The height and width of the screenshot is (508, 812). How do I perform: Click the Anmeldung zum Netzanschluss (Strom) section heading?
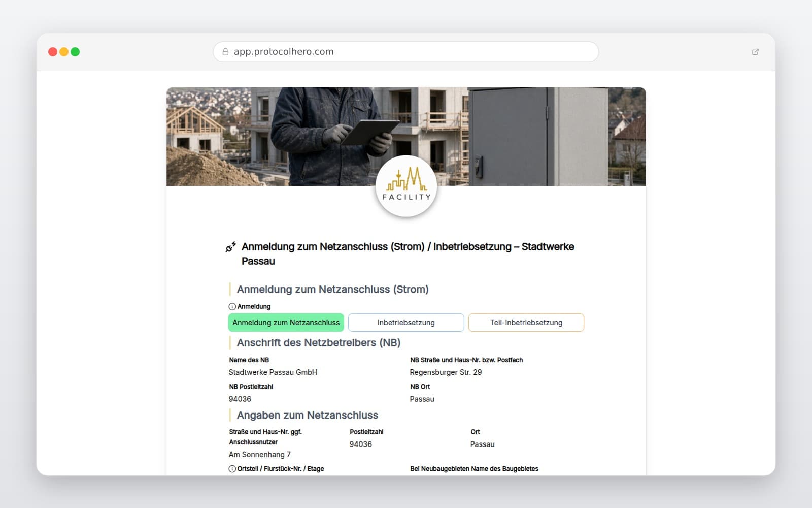coord(333,290)
